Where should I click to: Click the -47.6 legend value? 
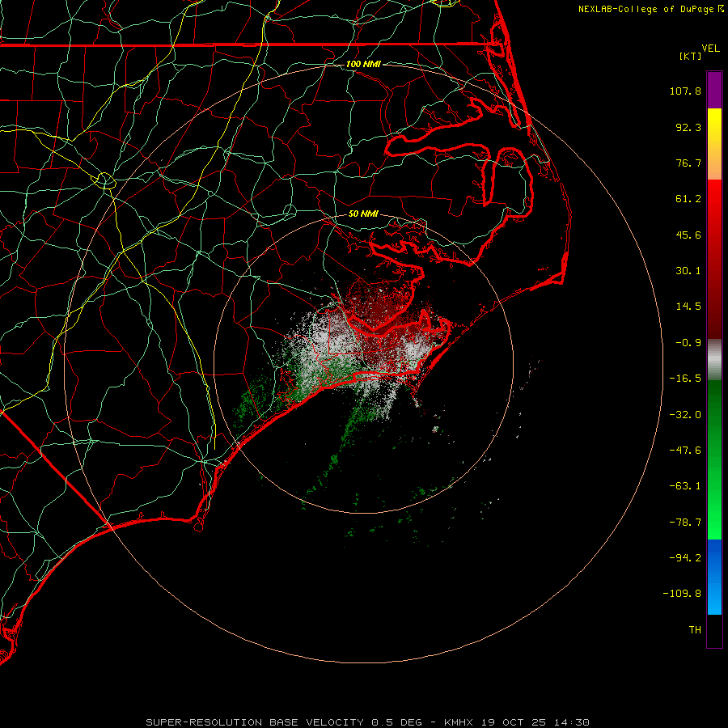[685, 451]
